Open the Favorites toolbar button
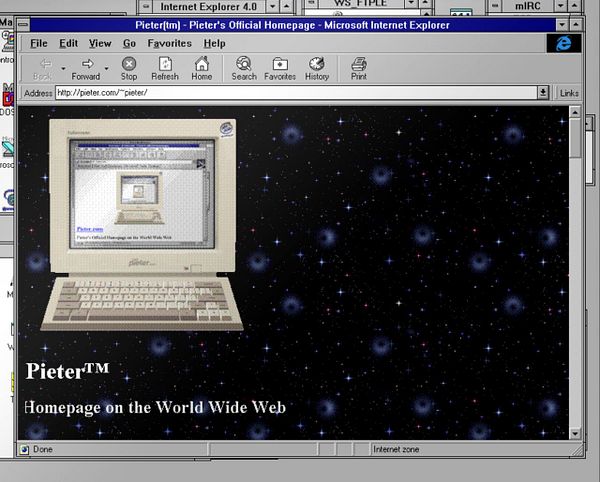Screen dimensions: 600x482 point(280,69)
